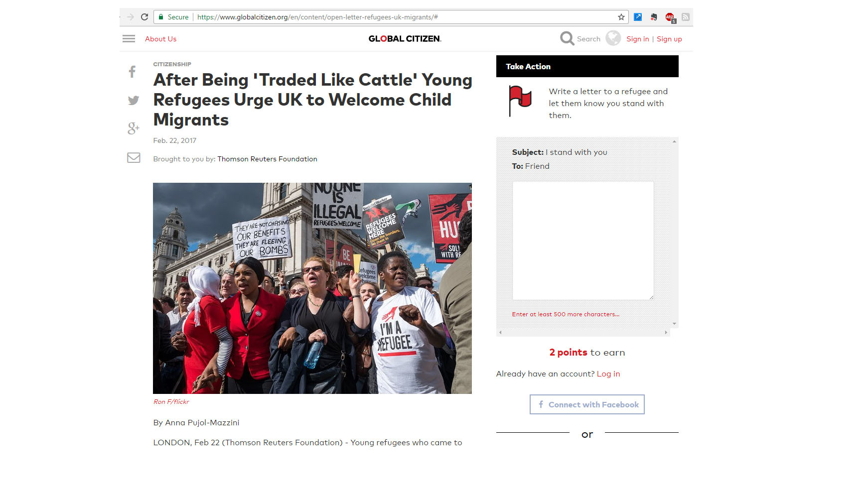Share the article on Twitter
Image resolution: width=868 pixels, height=500 pixels.
(x=134, y=100)
